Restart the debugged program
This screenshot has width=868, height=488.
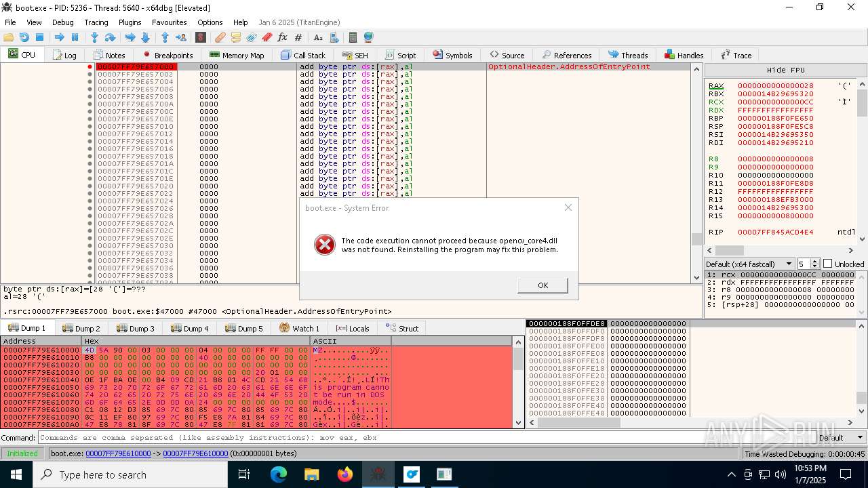(x=24, y=37)
